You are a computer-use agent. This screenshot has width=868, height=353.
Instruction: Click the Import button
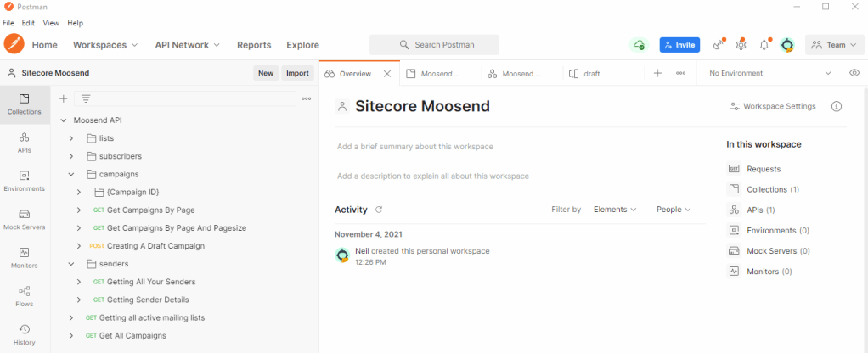point(297,73)
